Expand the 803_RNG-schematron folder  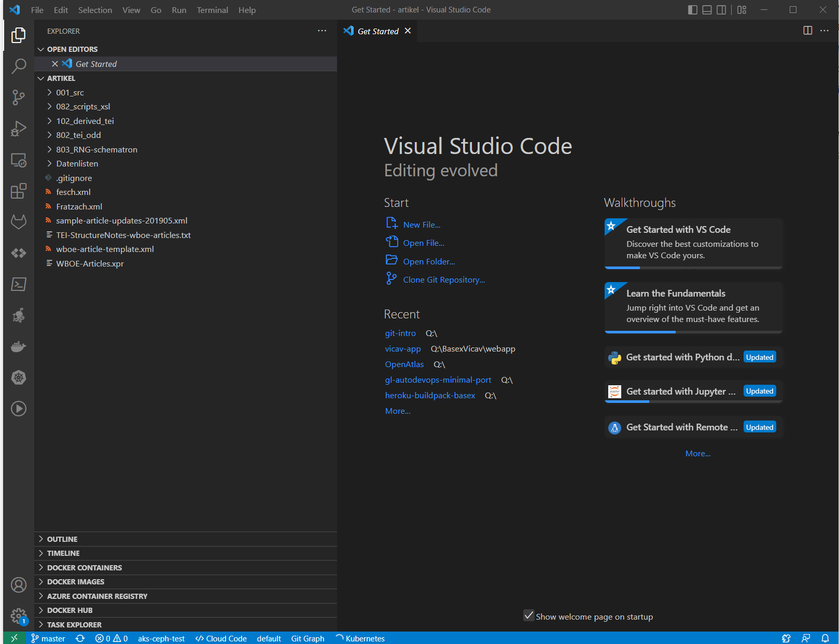click(186, 149)
